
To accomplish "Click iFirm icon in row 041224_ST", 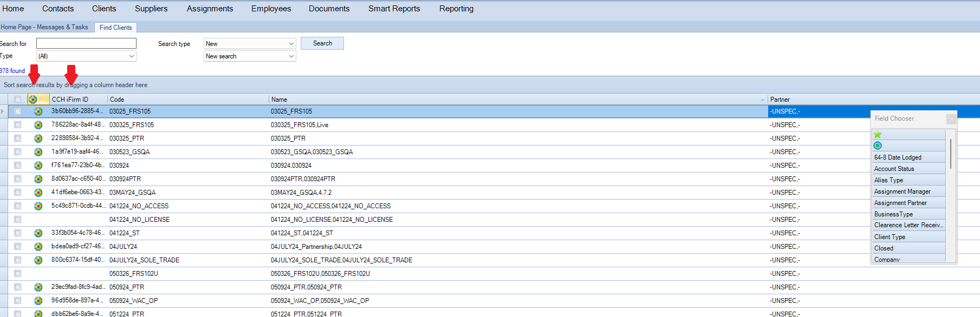I will 38,233.
